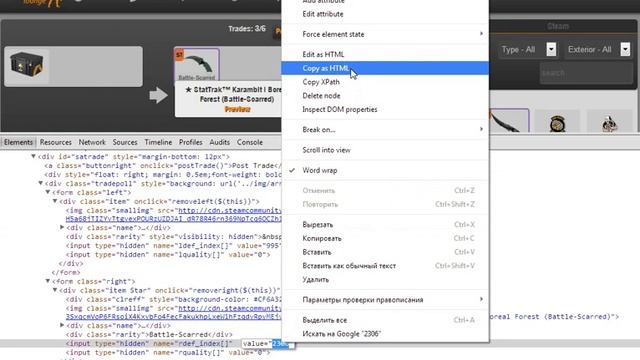Choose Edit attribute in context menu
Screen dimensions: 640x360
click(385, 14)
